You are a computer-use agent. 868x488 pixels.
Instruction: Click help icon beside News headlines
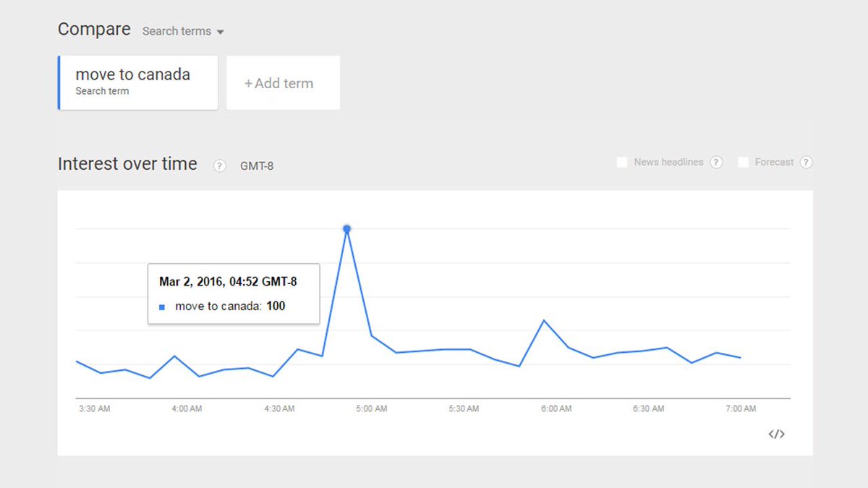pyautogui.click(x=716, y=162)
